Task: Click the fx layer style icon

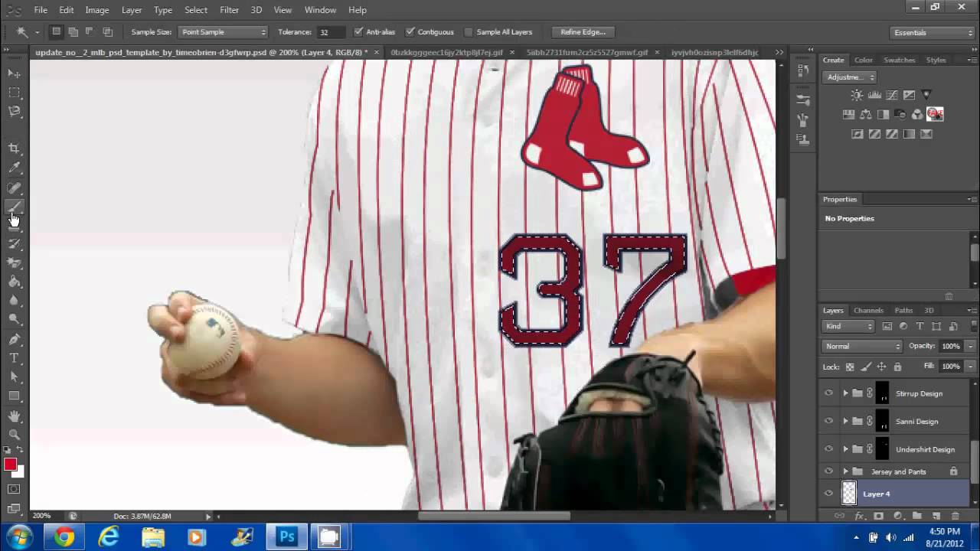Action: (x=859, y=517)
